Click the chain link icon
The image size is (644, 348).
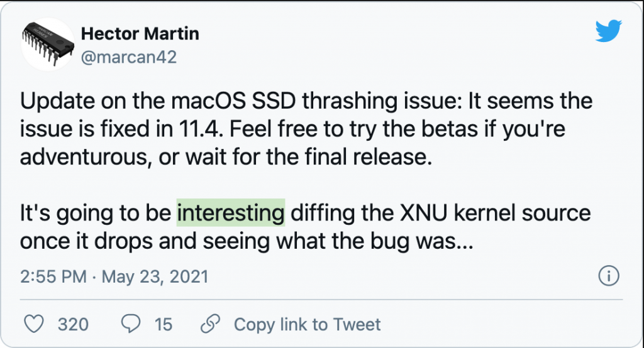pos(210,324)
